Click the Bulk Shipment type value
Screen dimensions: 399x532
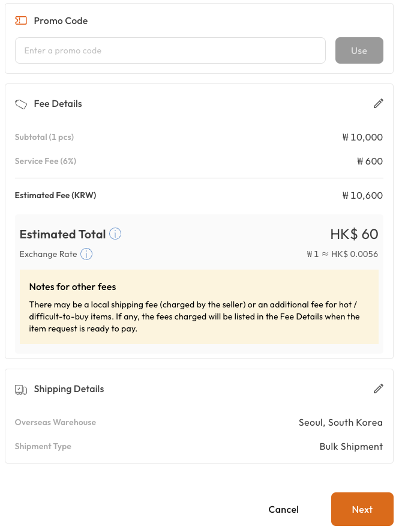350,446
